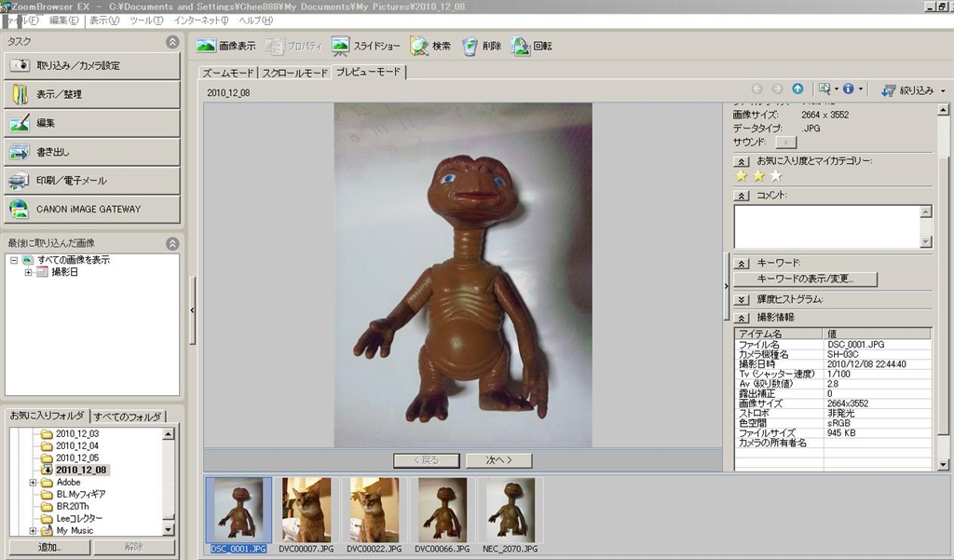Select the DVC00007.JPG cat thumbnail

point(307,511)
